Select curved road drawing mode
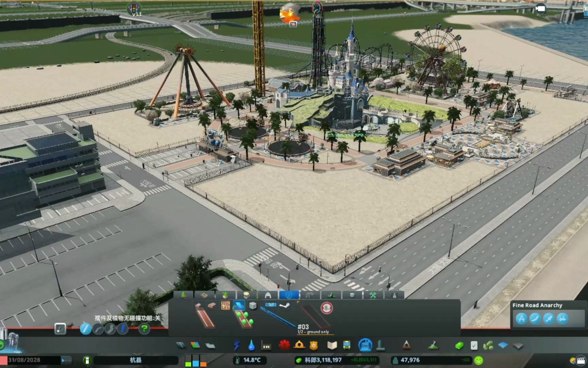 98,329
